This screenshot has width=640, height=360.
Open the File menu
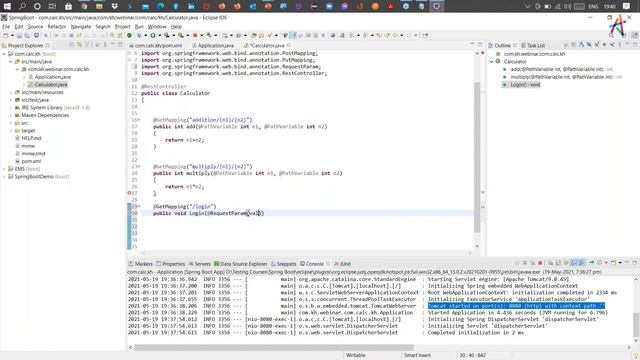6,27
